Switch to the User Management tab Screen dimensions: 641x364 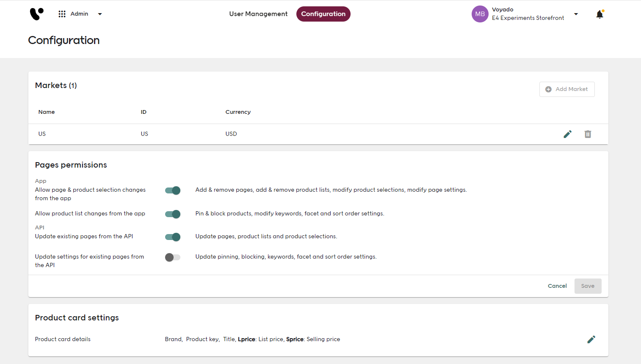pyautogui.click(x=258, y=14)
